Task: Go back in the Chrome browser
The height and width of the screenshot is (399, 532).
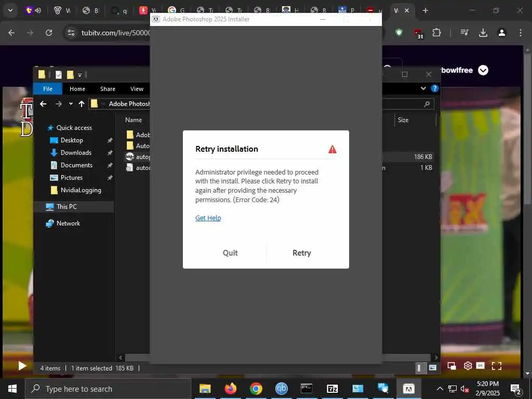Action: point(11,33)
